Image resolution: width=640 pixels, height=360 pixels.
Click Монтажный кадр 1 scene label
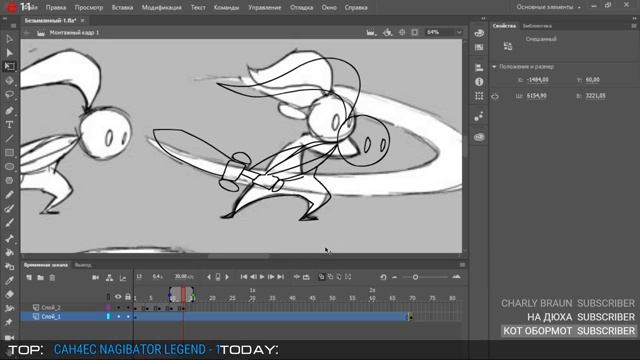click(74, 33)
